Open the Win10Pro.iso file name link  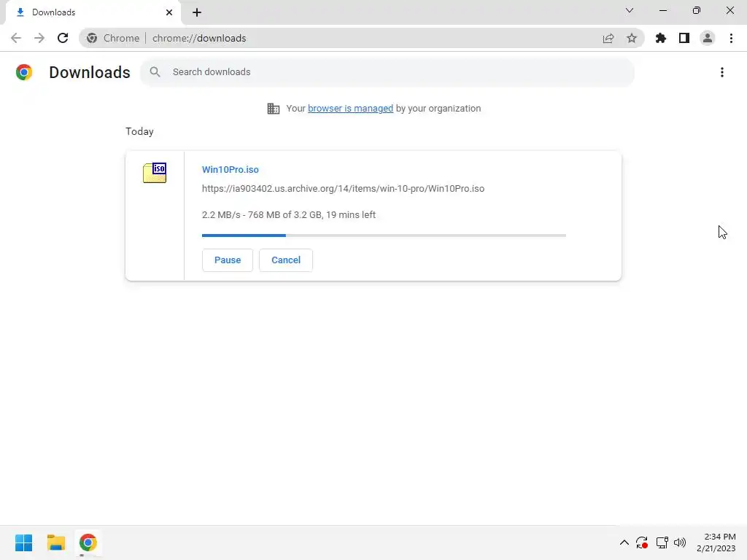click(x=230, y=169)
